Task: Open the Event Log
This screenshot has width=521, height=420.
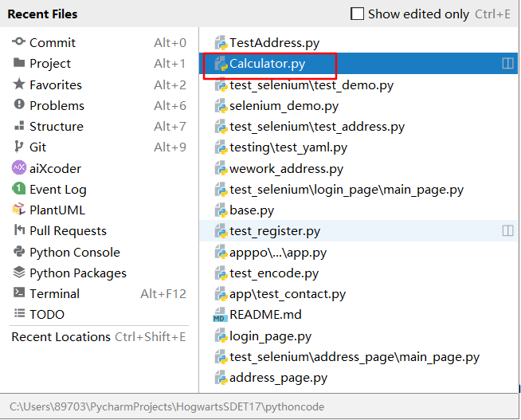Action: (99, 190)
